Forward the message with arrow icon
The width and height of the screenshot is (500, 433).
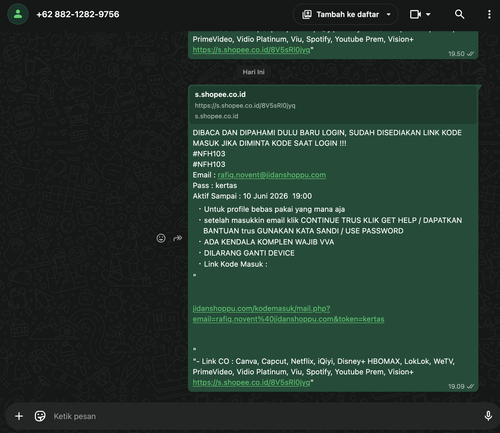[x=177, y=238]
